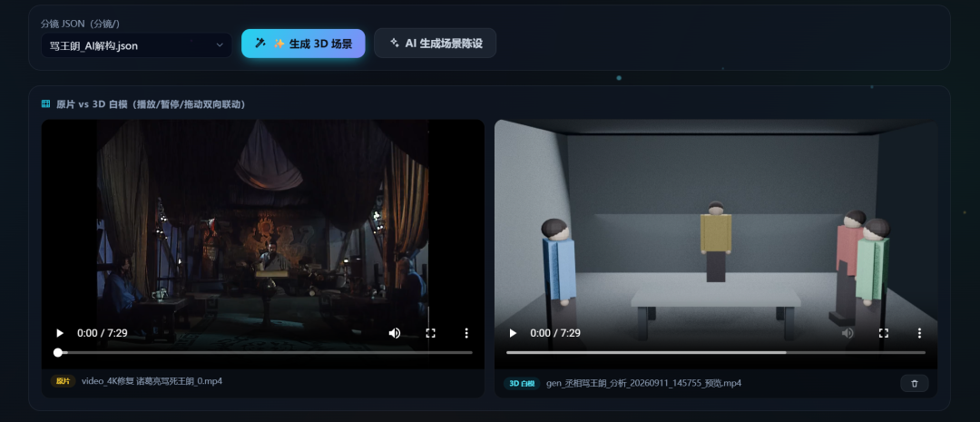Click the 3D video's progress bar
Viewport: 980px width, 422px height.
[716, 353]
